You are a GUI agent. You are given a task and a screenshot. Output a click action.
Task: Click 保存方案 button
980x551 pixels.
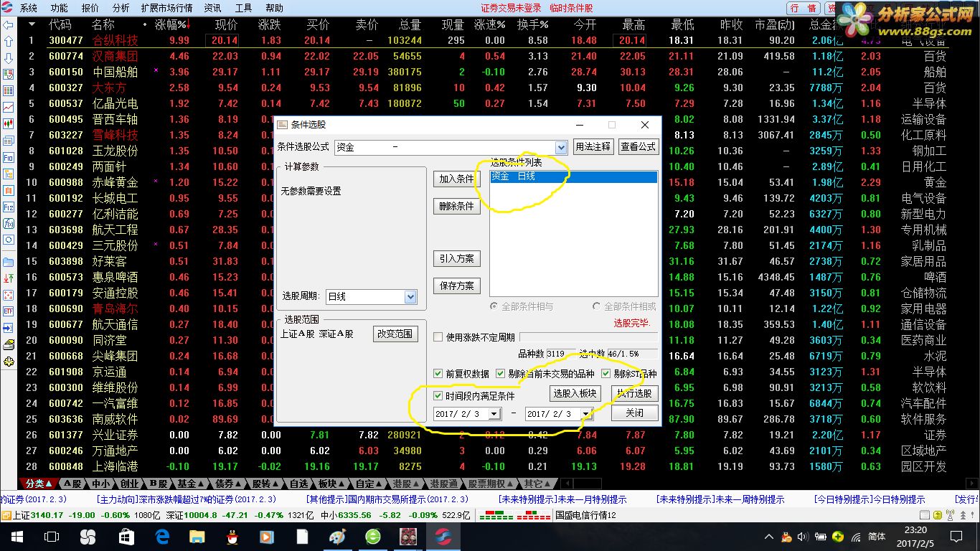[457, 286]
